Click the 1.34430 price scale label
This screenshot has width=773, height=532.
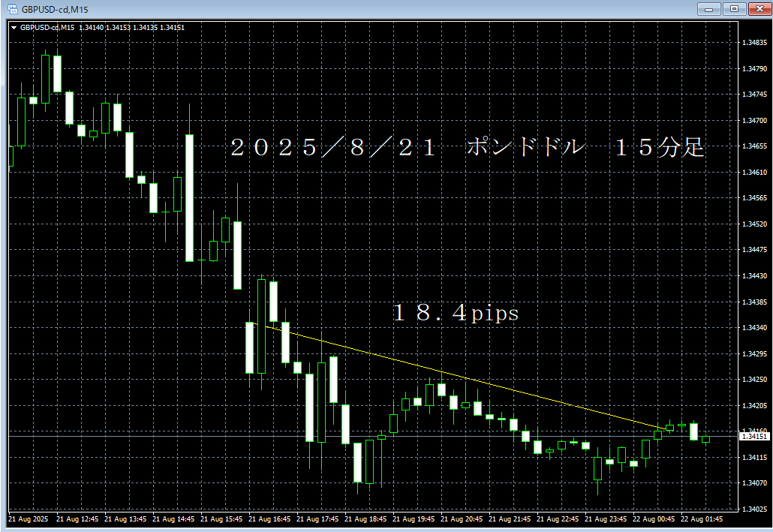click(755, 275)
